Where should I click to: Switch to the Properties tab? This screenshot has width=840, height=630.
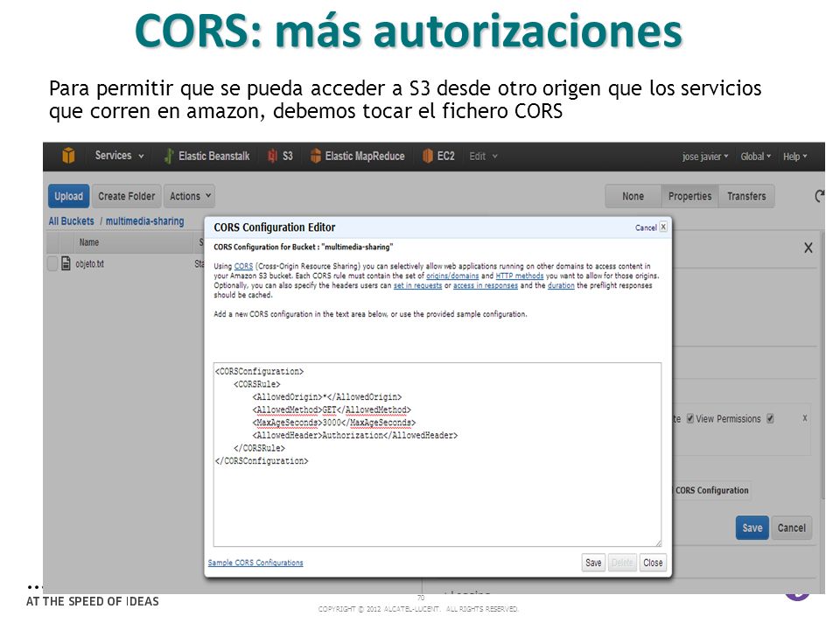click(690, 196)
